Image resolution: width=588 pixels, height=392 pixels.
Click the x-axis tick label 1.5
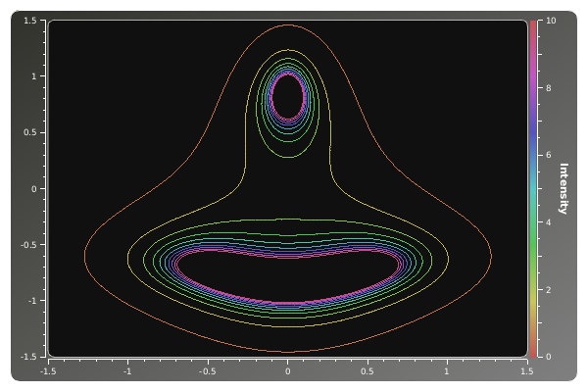[x=527, y=371]
